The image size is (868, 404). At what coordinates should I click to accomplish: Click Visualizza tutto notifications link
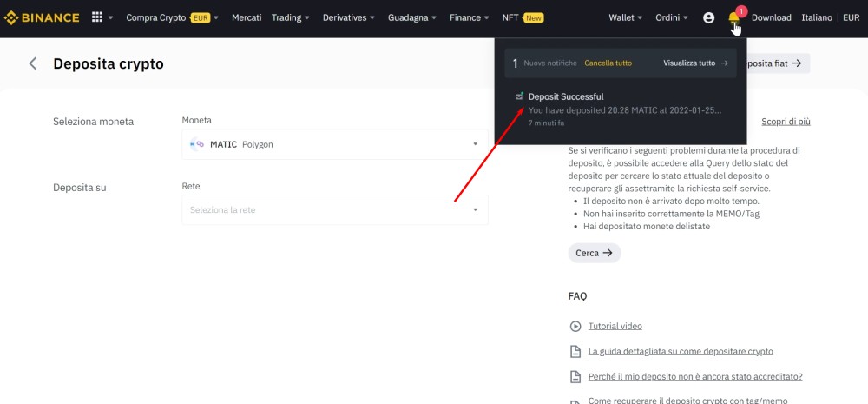(695, 63)
